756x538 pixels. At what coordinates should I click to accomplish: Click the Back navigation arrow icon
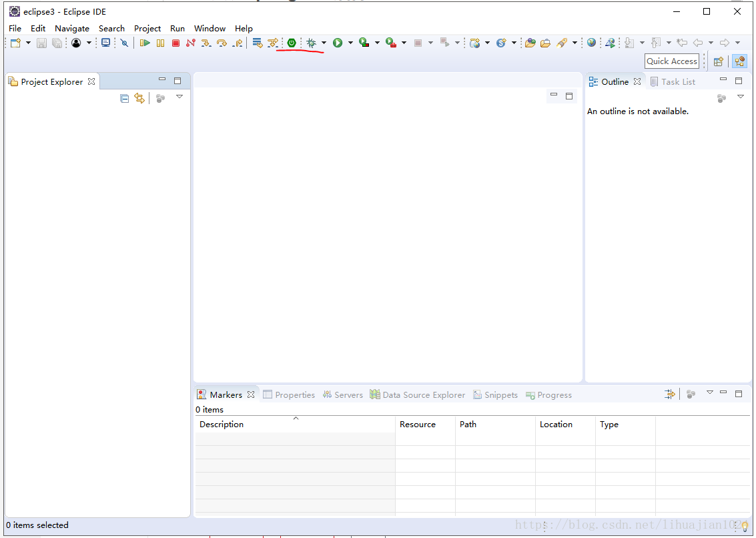pyautogui.click(x=698, y=43)
